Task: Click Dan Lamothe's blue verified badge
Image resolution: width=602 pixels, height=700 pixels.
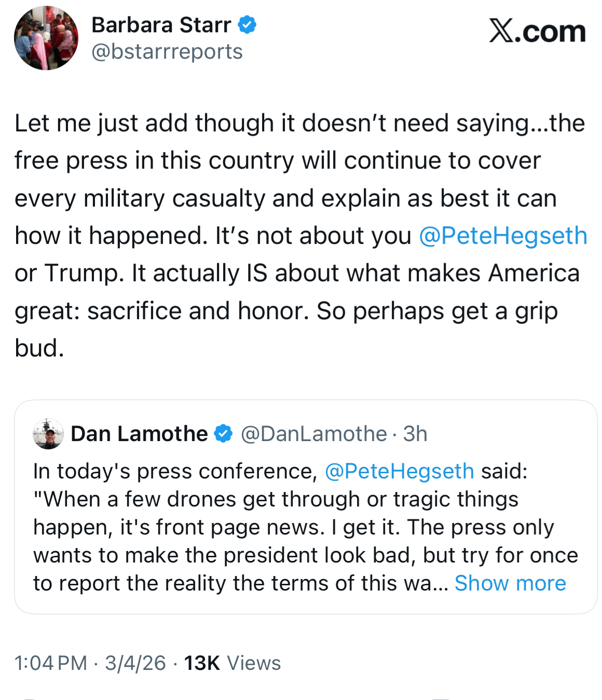Action: (223, 434)
